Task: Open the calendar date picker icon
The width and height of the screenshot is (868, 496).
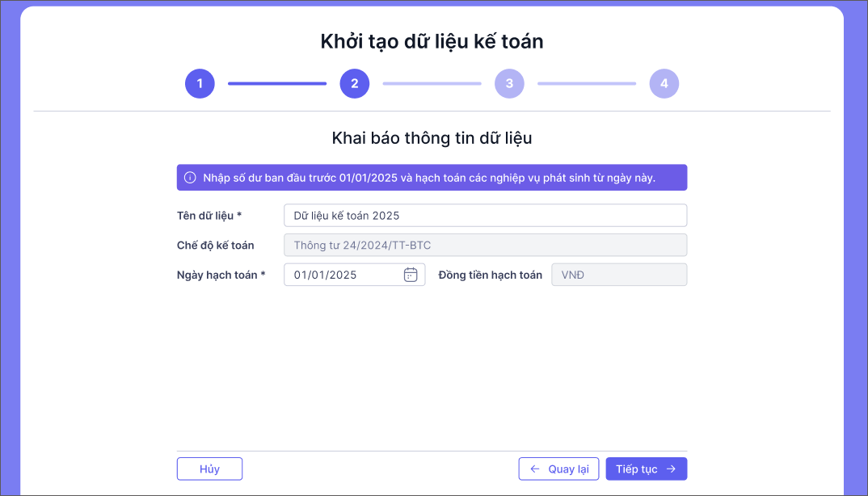Action: [x=411, y=275]
